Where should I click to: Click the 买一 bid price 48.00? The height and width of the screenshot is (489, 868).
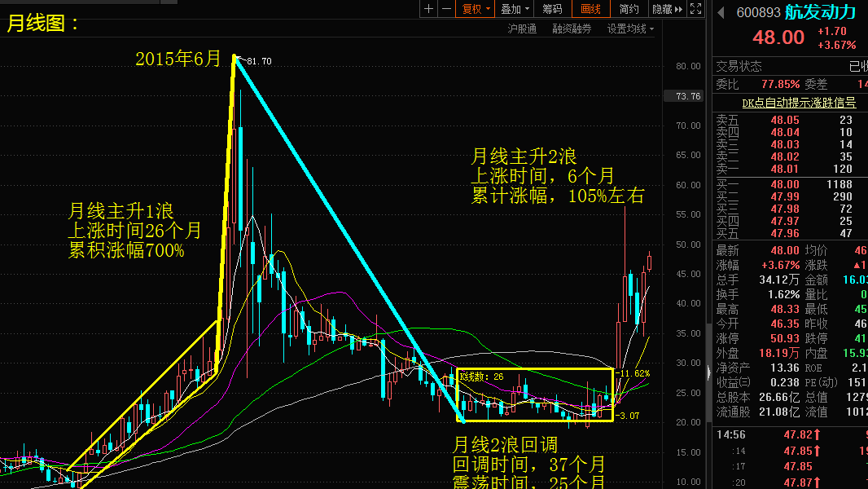pos(785,185)
